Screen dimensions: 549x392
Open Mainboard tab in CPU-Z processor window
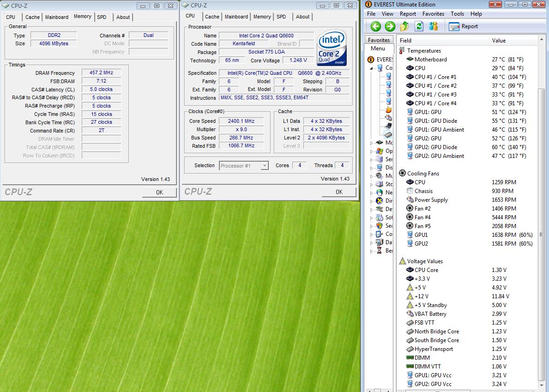tap(236, 17)
